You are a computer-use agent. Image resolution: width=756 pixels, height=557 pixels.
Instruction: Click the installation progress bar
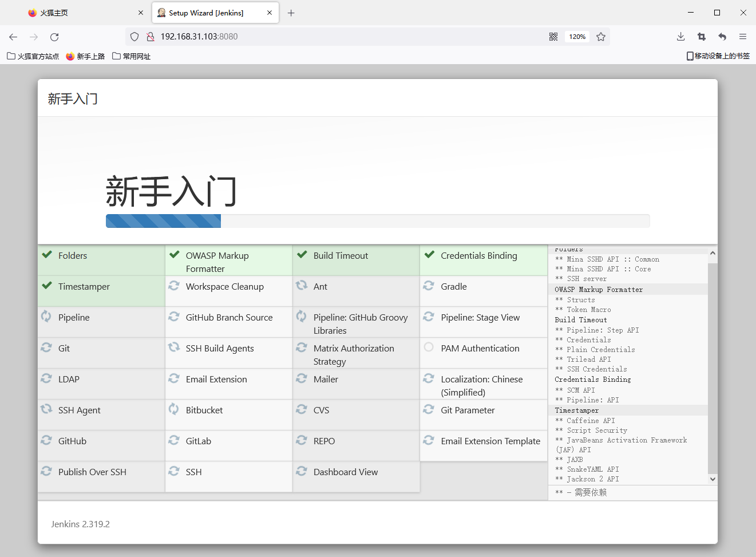tap(377, 221)
